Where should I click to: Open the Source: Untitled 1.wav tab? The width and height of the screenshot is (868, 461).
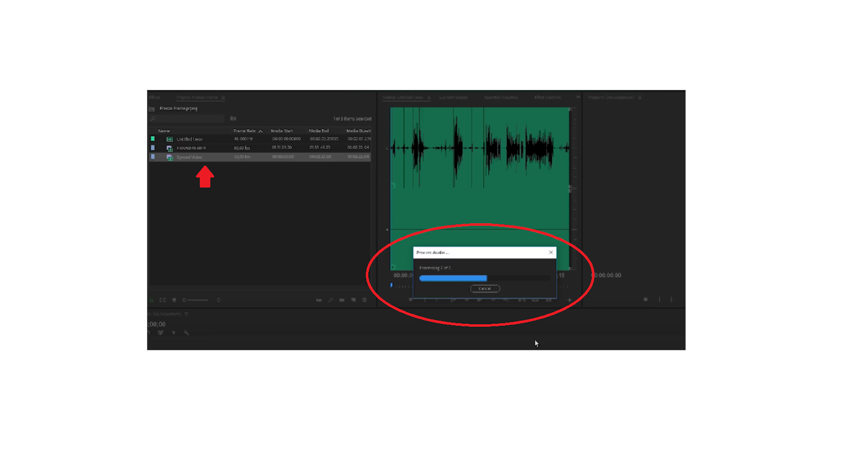403,98
